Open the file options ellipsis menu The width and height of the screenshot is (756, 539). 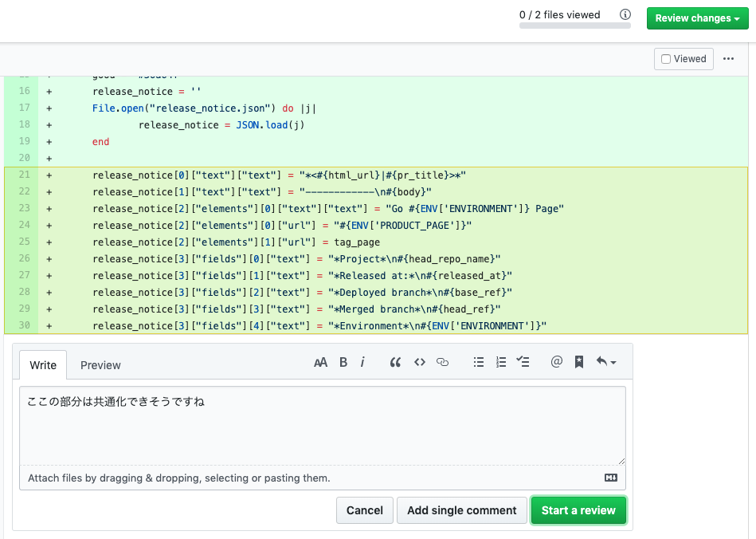[x=729, y=59]
